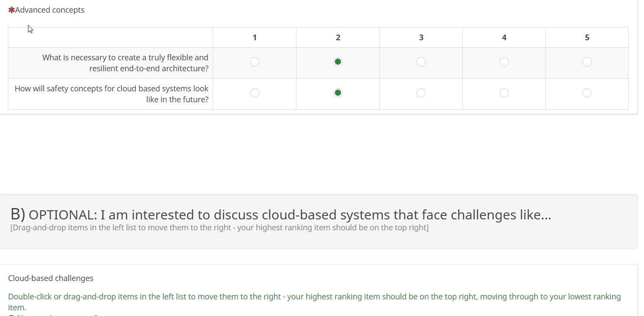Click the cloud safety concepts question text
The width and height of the screenshot is (644, 316).
tap(112, 94)
